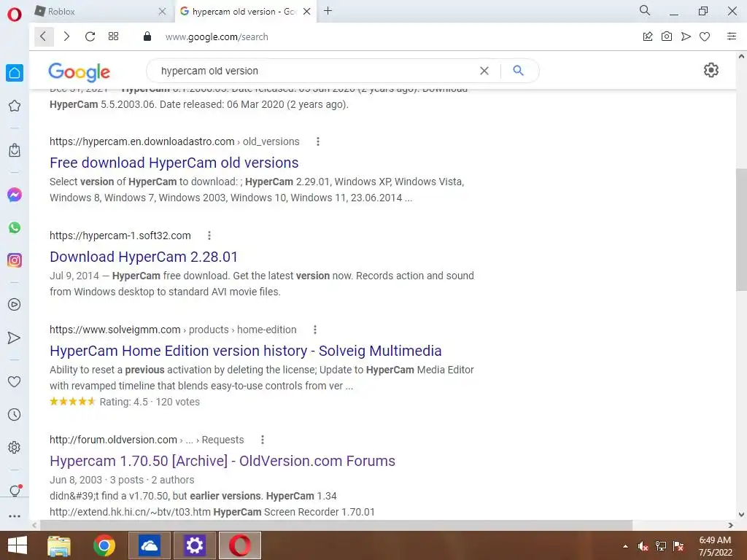Click the Google search input field
This screenshot has height=560, width=747.
coord(314,71)
